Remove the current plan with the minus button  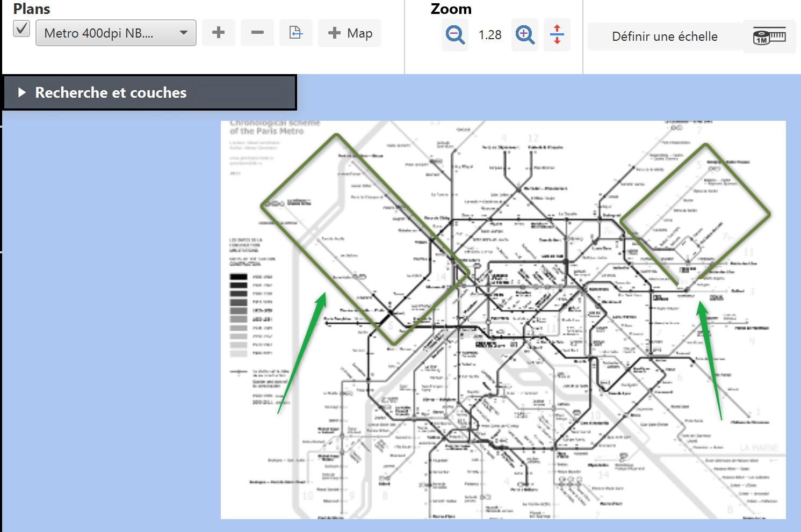coord(257,33)
